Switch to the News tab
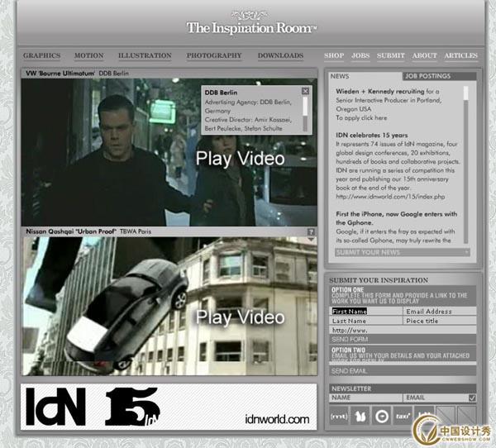Viewport: 496px width, 448px height. tap(365, 76)
